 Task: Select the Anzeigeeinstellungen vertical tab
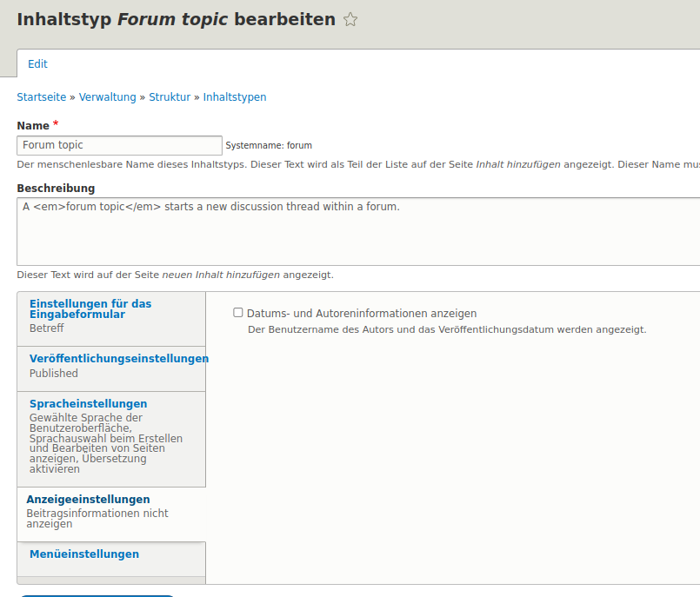point(88,500)
